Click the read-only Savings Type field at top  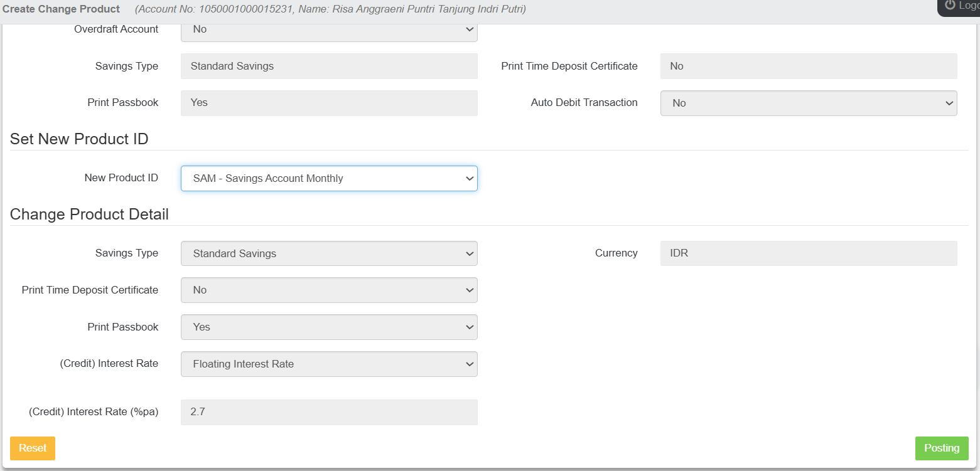(328, 66)
